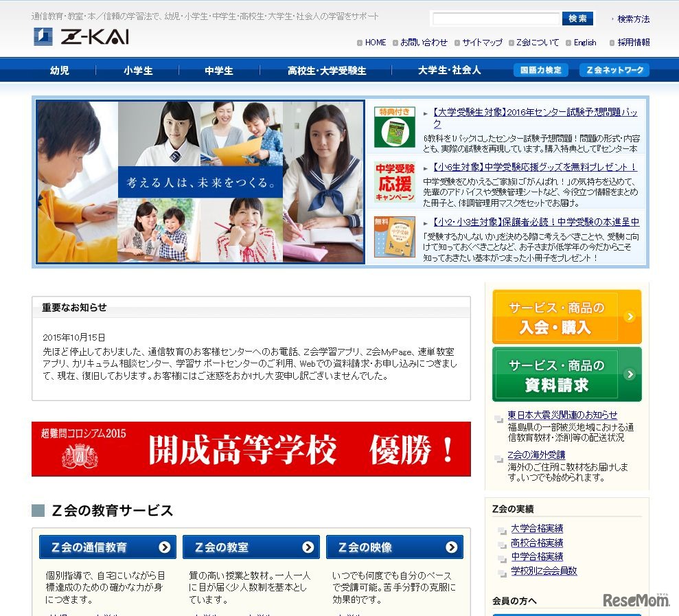Click the 中学受験応援キャンペーン badge
679x616 pixels.
(395, 182)
